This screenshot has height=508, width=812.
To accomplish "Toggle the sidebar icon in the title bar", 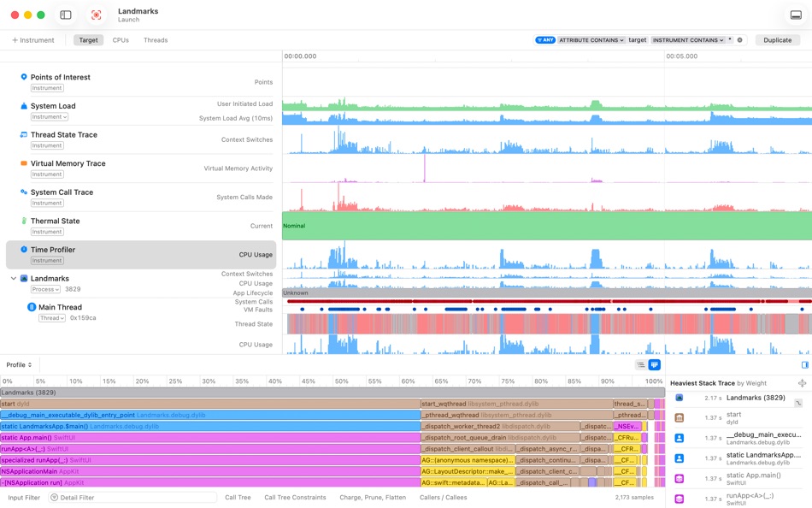I will 66,15.
